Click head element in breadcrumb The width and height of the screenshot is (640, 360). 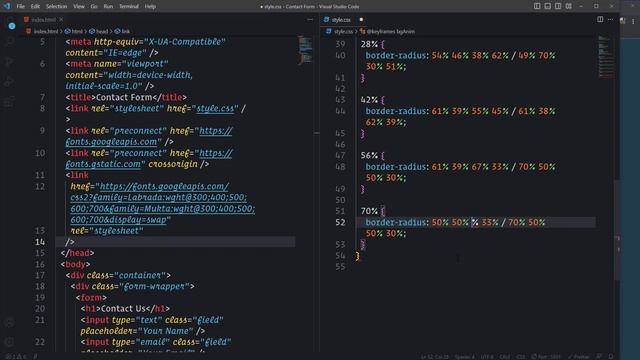pos(102,31)
